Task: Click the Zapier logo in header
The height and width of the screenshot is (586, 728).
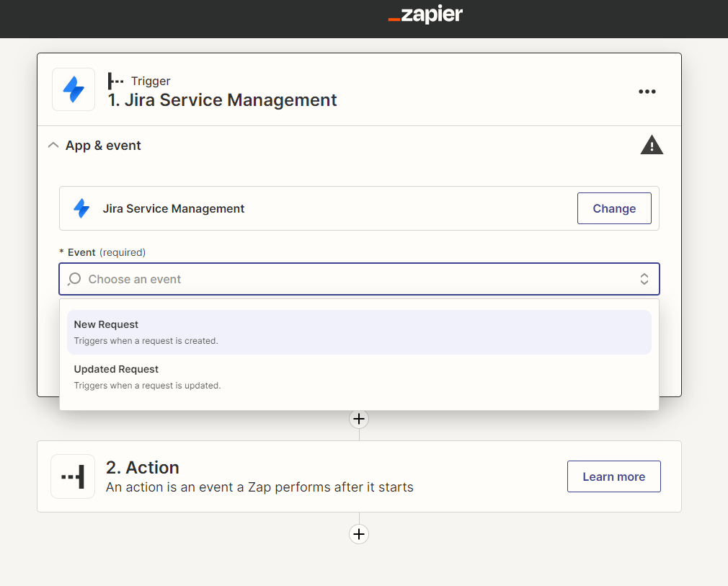Action: (425, 15)
